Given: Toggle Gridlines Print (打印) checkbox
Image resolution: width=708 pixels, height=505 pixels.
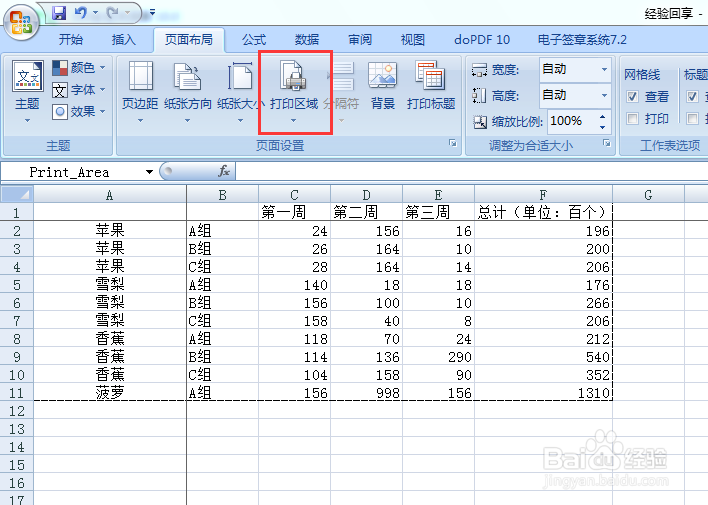Looking at the screenshot, I should (632, 118).
